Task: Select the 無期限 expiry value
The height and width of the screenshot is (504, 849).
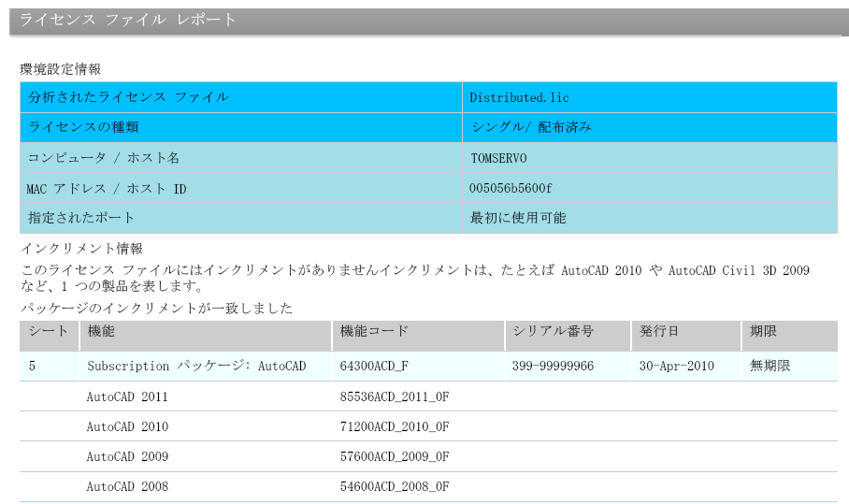Action: (770, 366)
